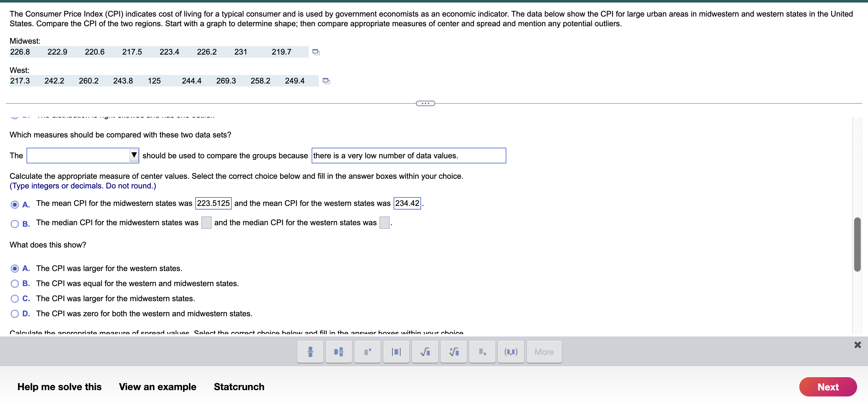Open Statcrunch from the bottom bar
Viewport: 868px width, 407px height.
click(239, 387)
